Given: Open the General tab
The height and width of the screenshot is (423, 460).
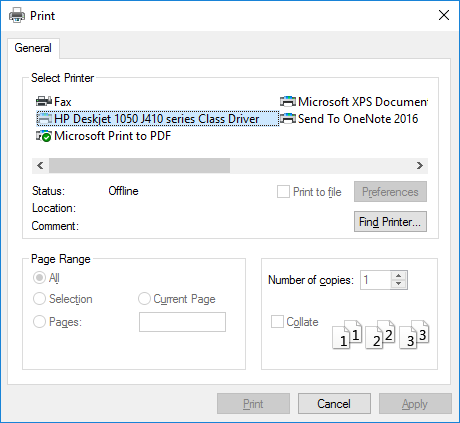Looking at the screenshot, I should (x=33, y=48).
